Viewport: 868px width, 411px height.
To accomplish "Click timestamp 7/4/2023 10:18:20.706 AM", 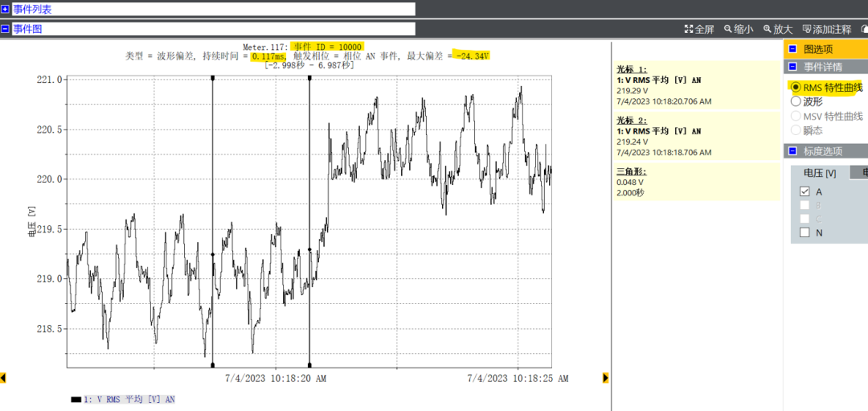I will click(x=665, y=101).
